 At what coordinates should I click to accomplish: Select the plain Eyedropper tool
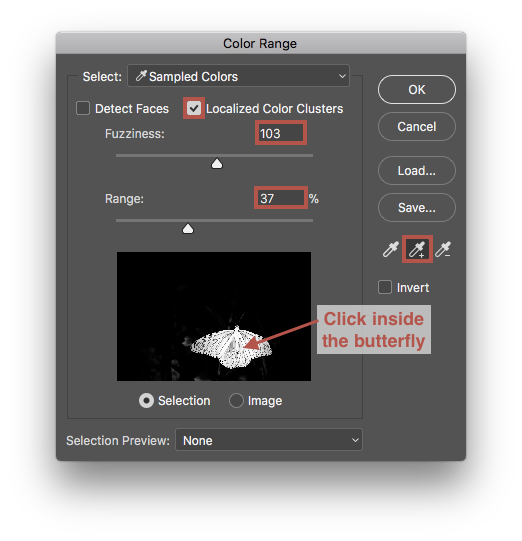391,249
